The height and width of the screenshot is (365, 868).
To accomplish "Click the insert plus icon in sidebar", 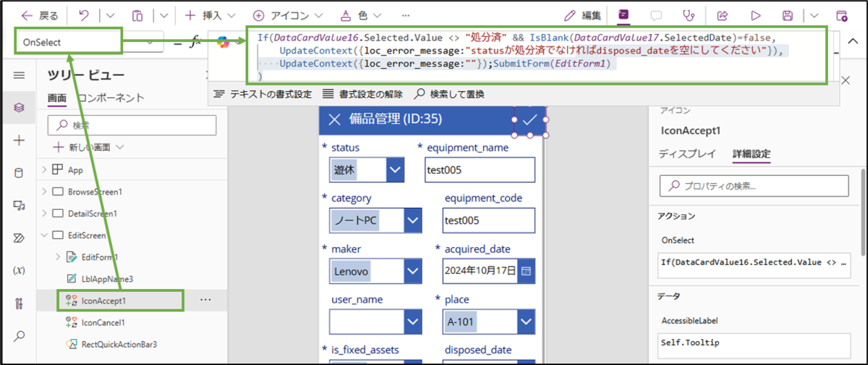I will pyautogui.click(x=19, y=140).
